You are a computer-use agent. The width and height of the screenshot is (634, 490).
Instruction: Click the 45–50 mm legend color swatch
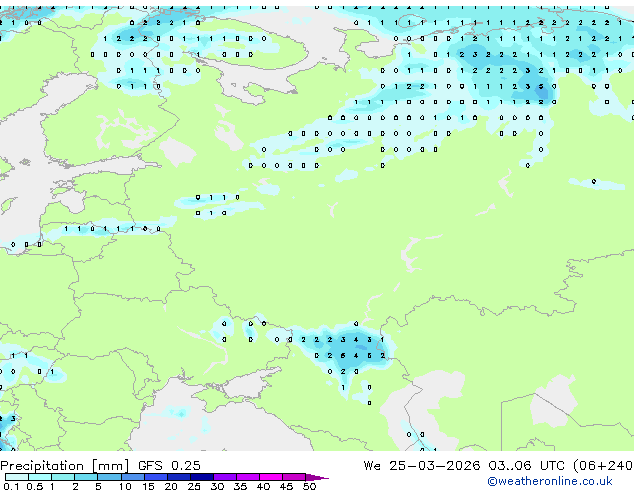point(294,477)
